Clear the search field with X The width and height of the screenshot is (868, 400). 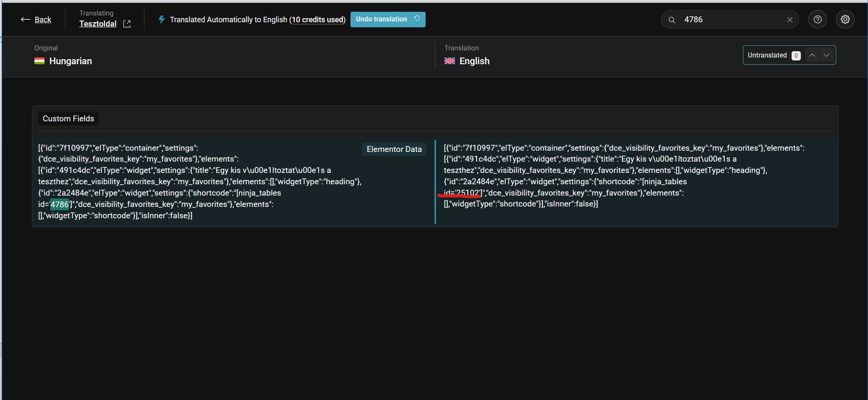790,20
